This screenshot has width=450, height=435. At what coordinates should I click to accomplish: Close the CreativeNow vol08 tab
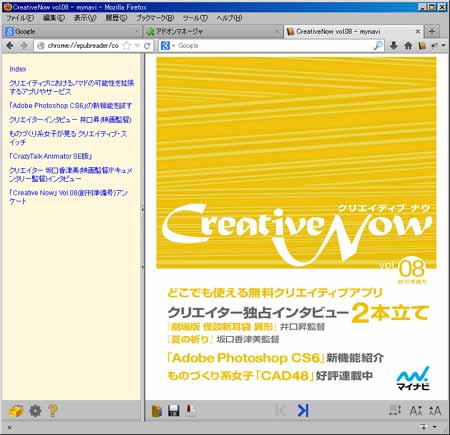(418, 31)
